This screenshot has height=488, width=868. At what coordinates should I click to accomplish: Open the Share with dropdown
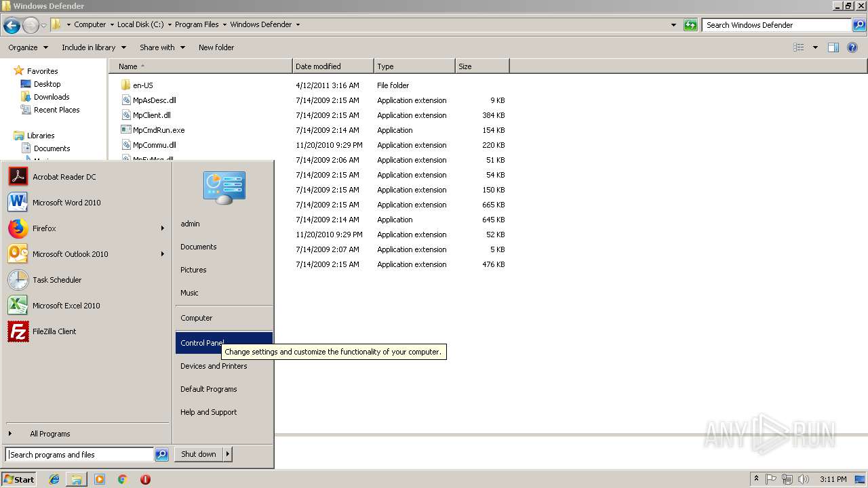162,47
